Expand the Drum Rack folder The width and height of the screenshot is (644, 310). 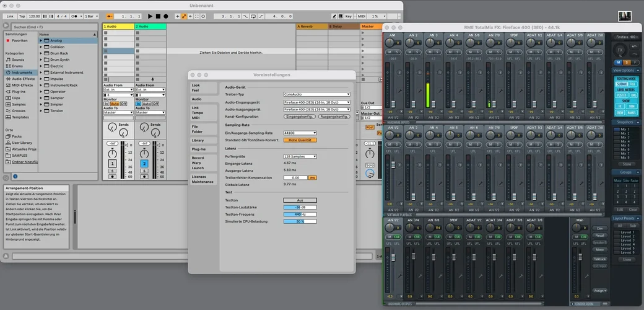click(x=41, y=53)
